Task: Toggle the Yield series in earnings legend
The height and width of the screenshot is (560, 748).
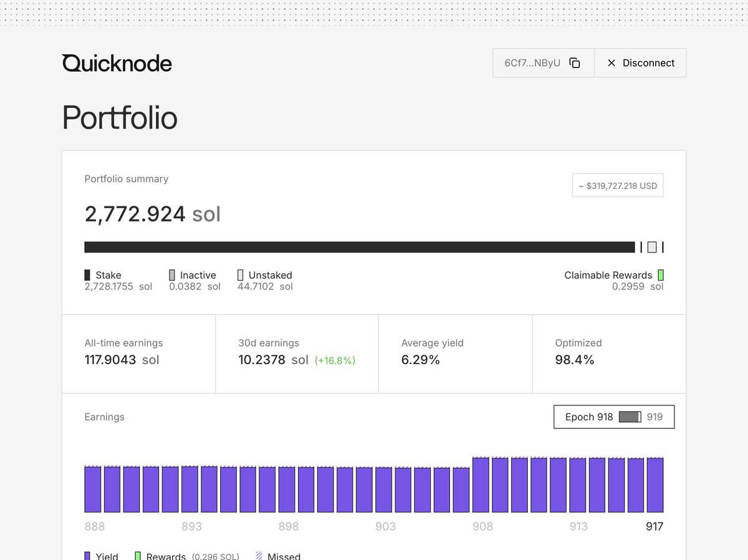Action: click(107, 556)
